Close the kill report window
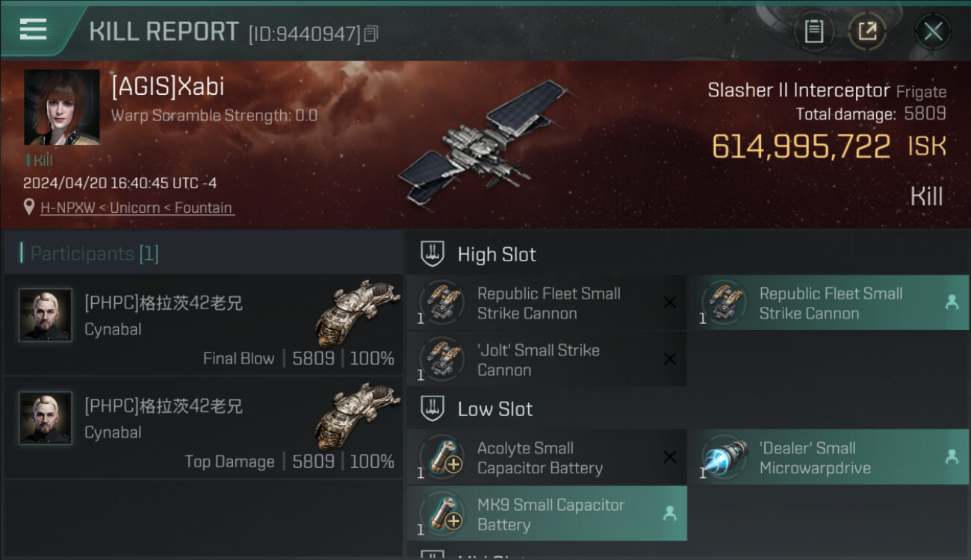The width and height of the screenshot is (971, 560). [932, 31]
